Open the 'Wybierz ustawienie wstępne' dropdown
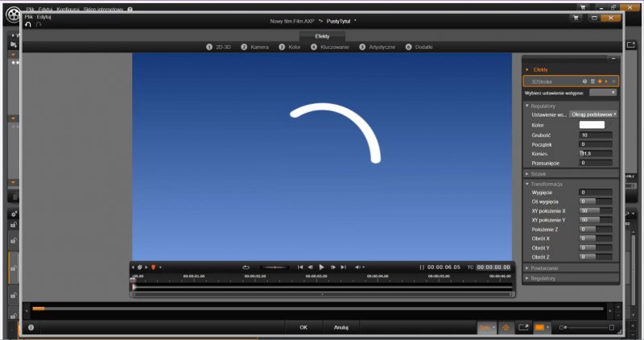The width and height of the screenshot is (644, 340). [602, 93]
